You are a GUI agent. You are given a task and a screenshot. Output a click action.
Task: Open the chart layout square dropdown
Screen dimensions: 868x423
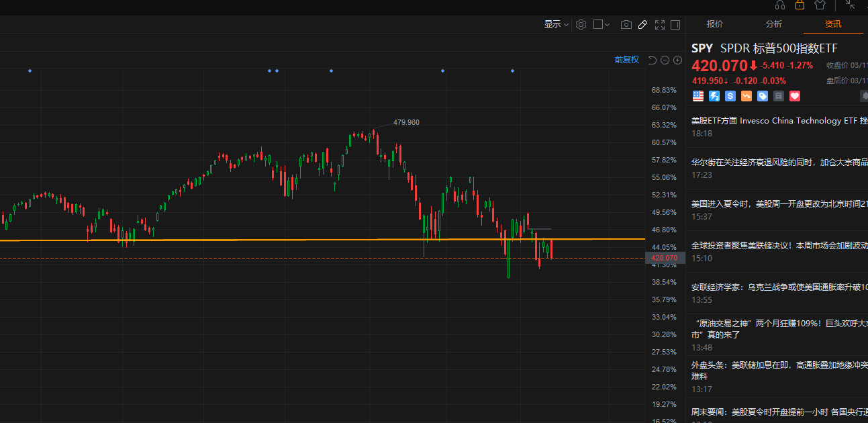601,24
